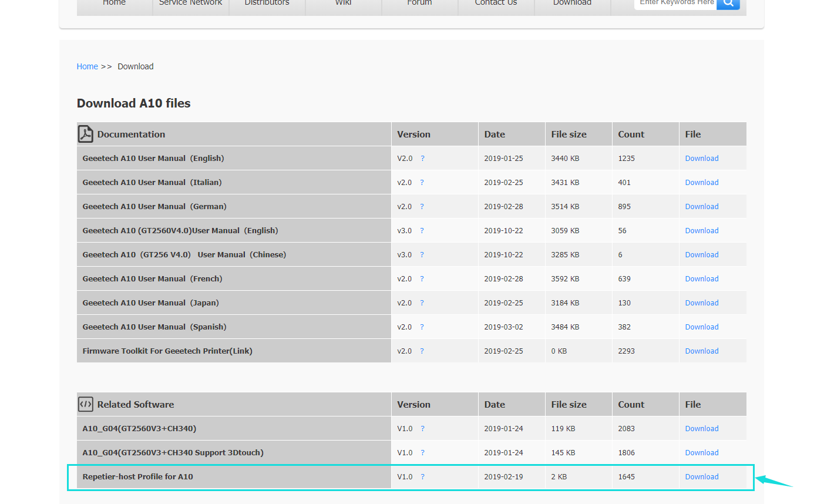Click 'Firmware Toolkit For Geeetech Printer(Link)' text

(x=167, y=351)
